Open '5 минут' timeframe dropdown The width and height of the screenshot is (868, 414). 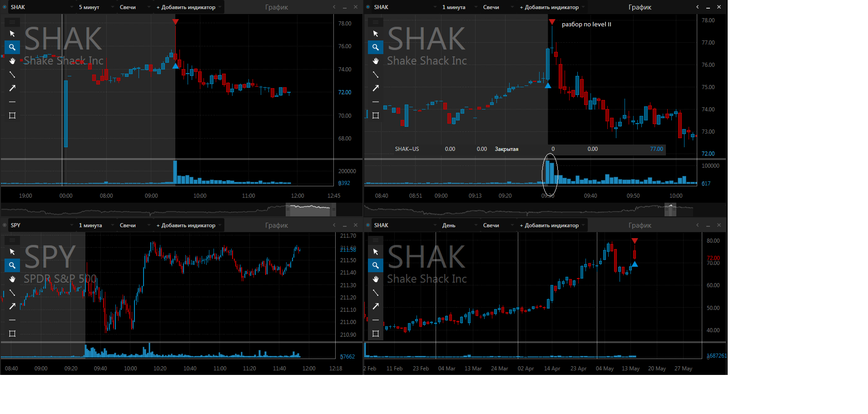click(x=96, y=7)
